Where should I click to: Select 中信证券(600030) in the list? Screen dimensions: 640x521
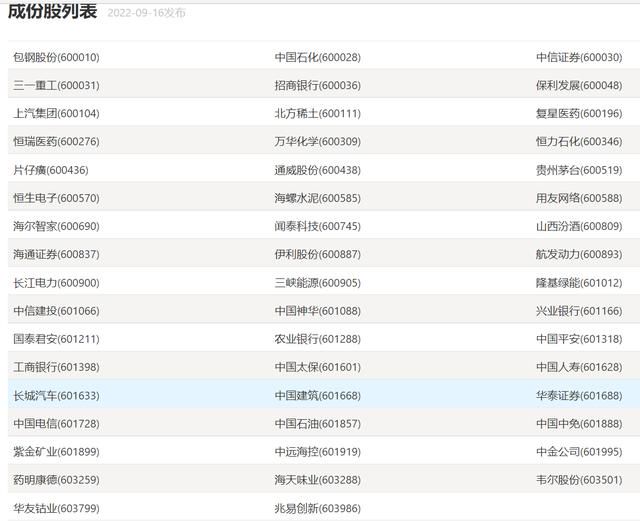point(579,57)
